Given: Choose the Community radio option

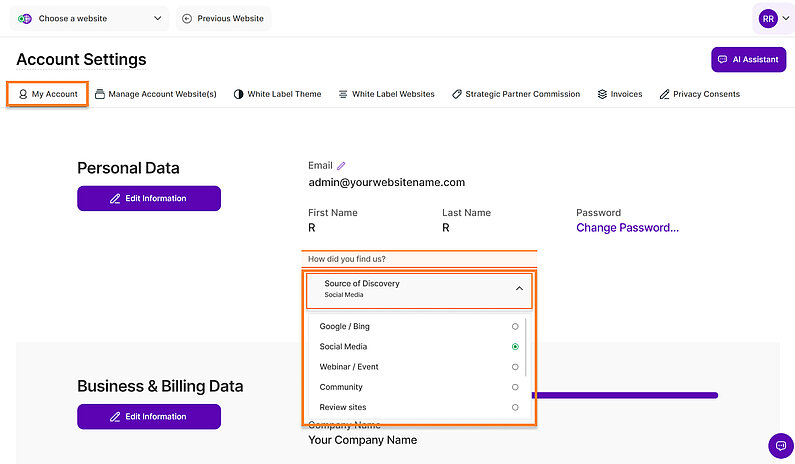Looking at the screenshot, I should (515, 387).
